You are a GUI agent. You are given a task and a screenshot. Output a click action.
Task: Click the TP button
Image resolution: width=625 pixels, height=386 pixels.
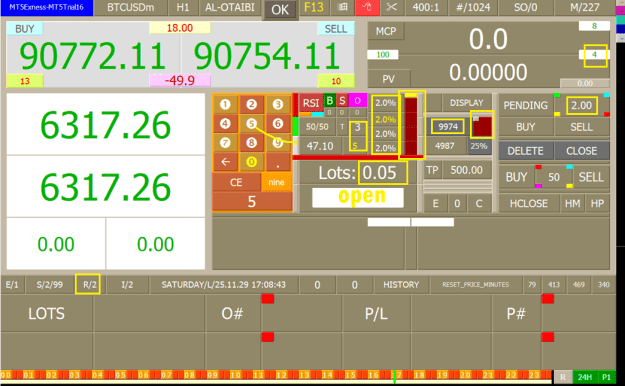[x=432, y=170]
